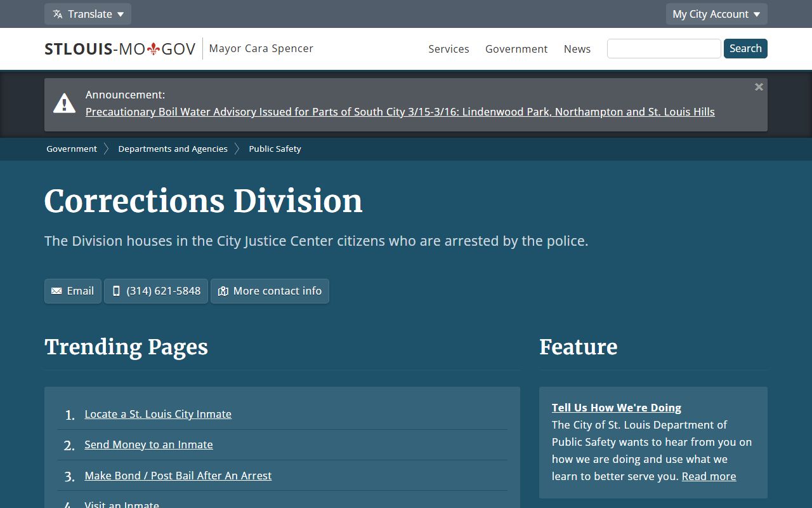Open the News menu
The image size is (812, 508).
577,49
